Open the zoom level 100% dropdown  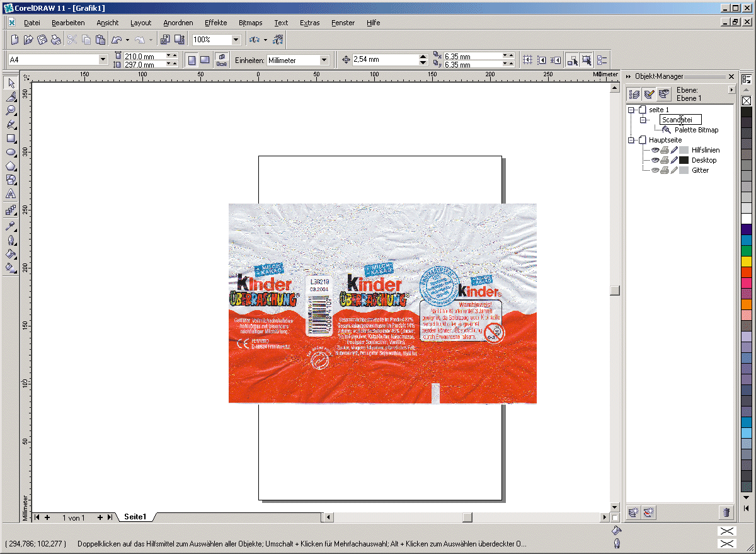tap(236, 40)
